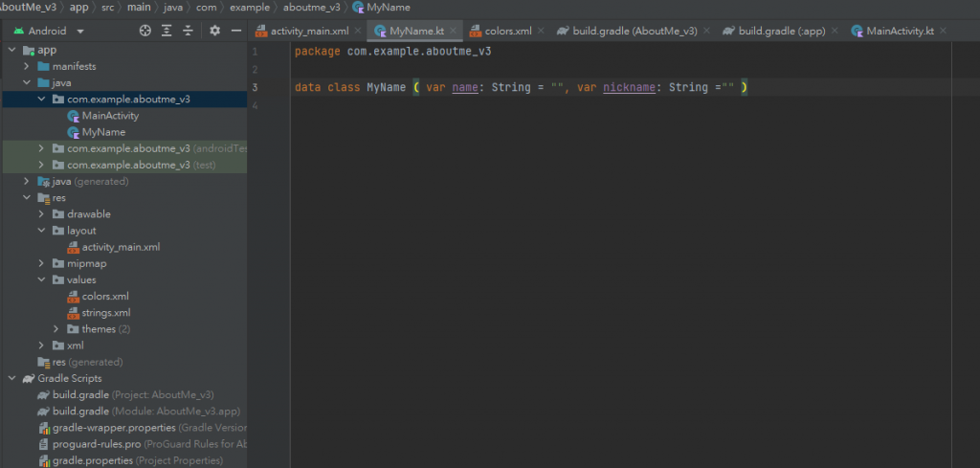Collapse the layout folder

[x=41, y=231]
